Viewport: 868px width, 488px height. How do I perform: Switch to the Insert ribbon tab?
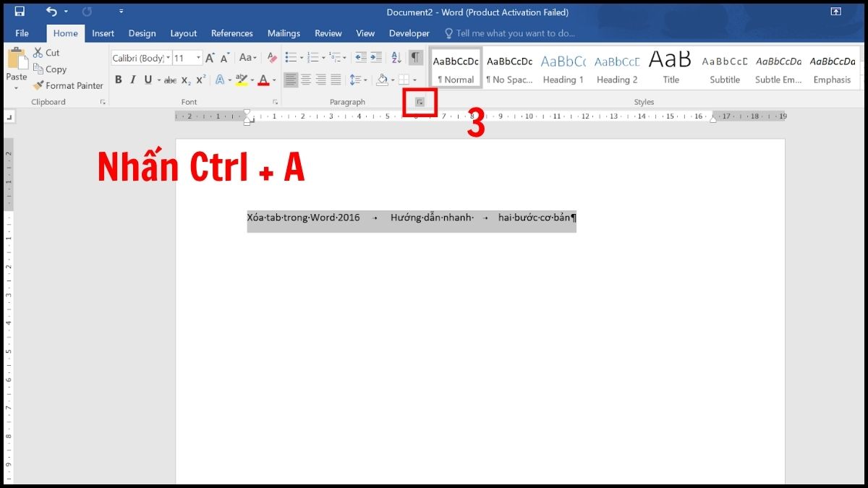(x=103, y=33)
